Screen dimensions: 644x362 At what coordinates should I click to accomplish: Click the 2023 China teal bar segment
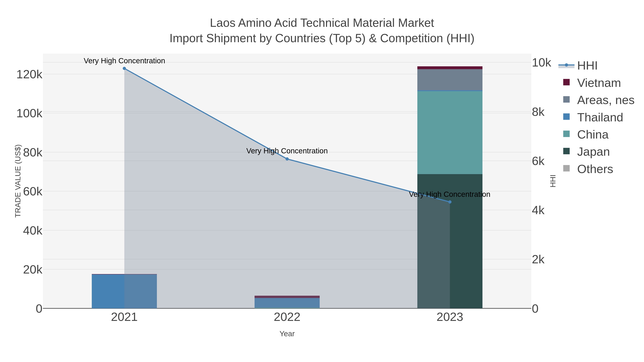coord(450,132)
